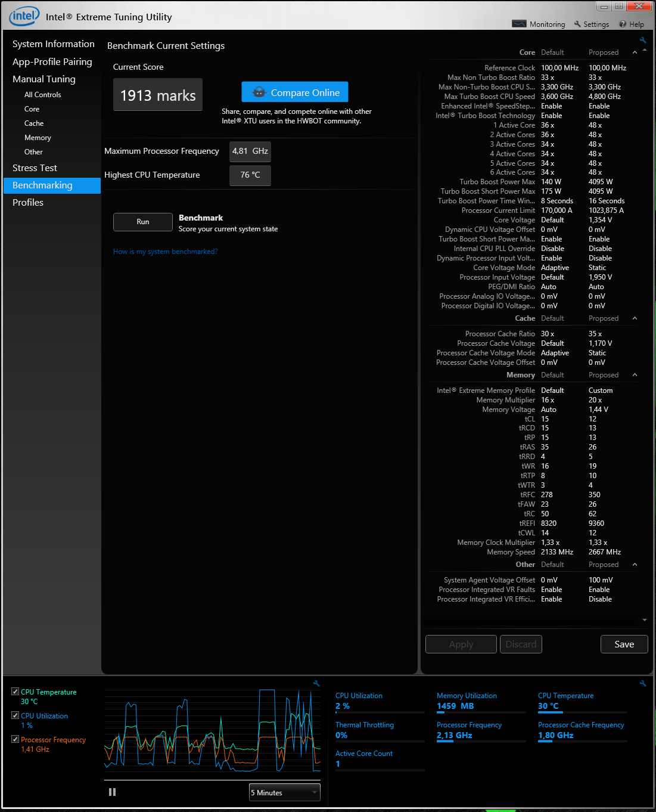Toggle Processor Frequency graph checkbox
Viewport: 656px width, 812px height.
tap(15, 739)
